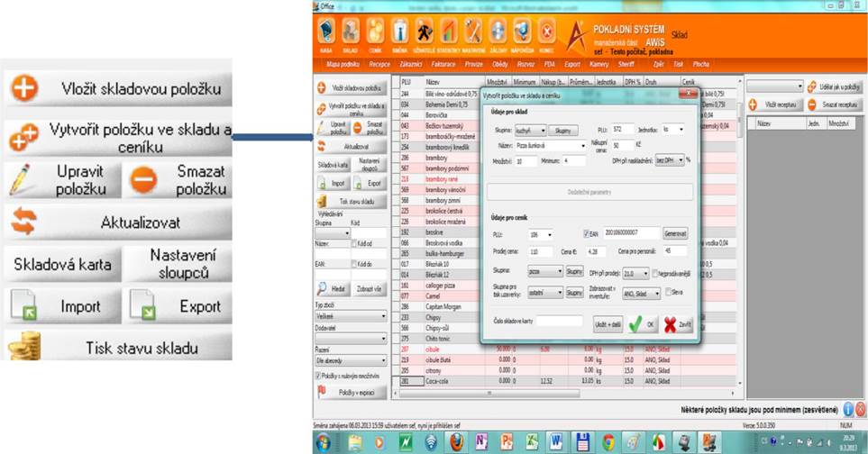Open Word from the taskbar

[557, 443]
